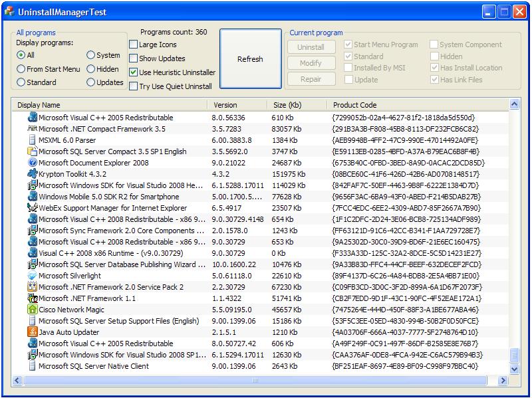Click the Microsoft .NET Compact Framework 3.5 icon
532x398 pixels.
pyautogui.click(x=32, y=129)
